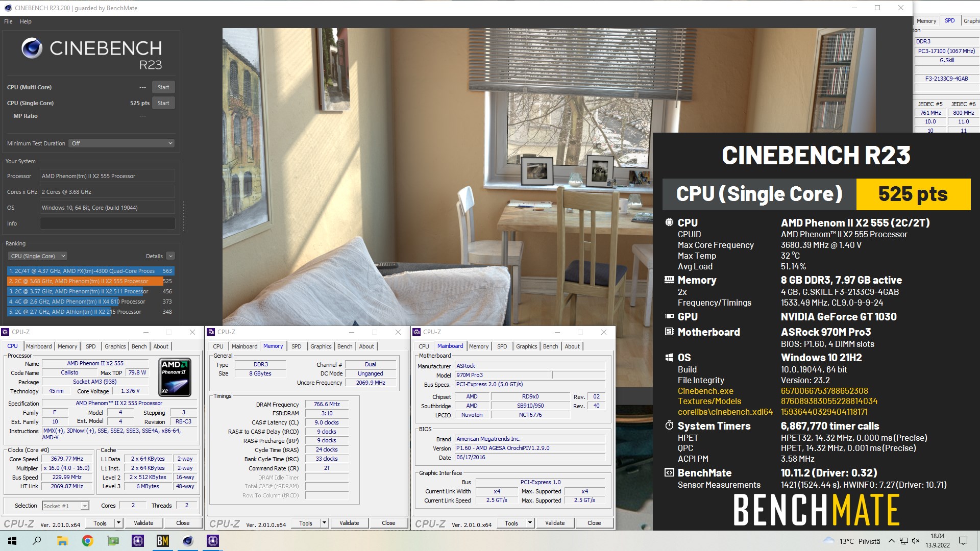Open SPD tab in middle CPU-Z window
This screenshot has width=980, height=551.
pos(296,346)
